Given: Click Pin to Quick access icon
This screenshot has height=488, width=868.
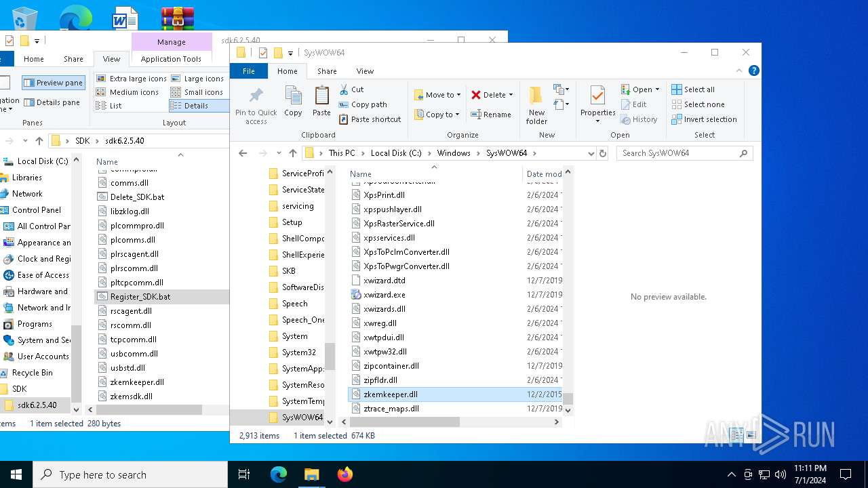Looking at the screenshot, I should pyautogui.click(x=256, y=96).
